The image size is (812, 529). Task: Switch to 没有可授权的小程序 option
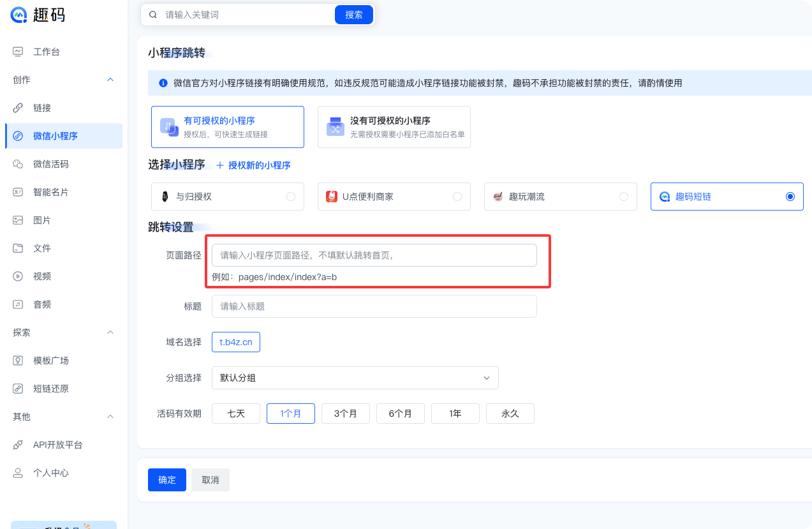(x=394, y=127)
